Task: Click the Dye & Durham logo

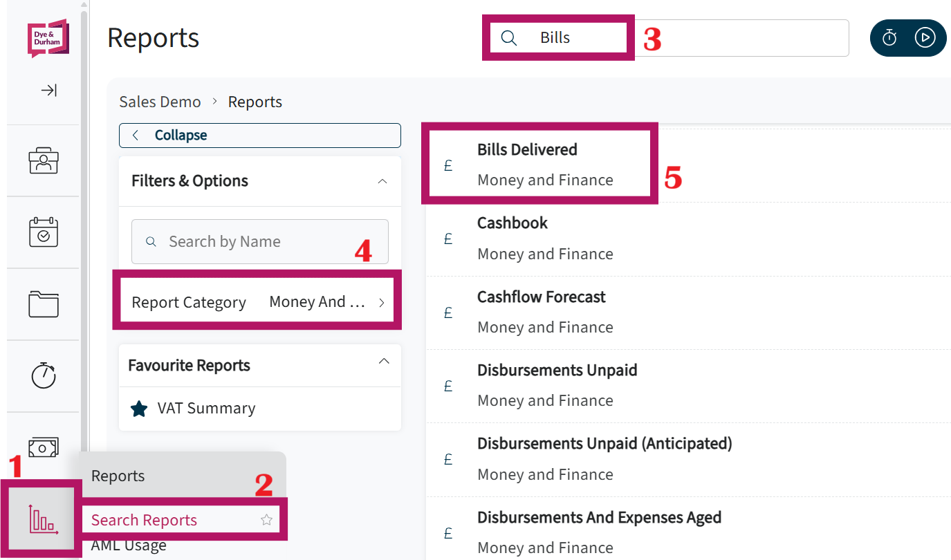Action: coord(48,37)
